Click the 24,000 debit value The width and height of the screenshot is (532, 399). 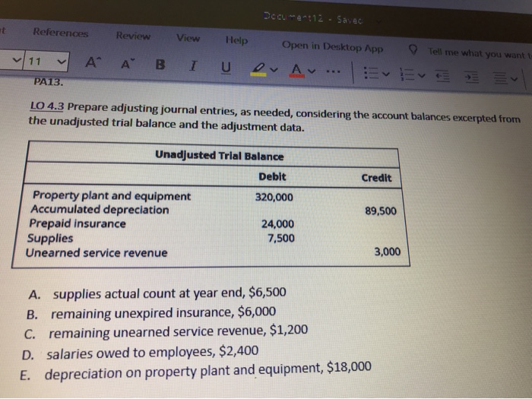(x=277, y=224)
